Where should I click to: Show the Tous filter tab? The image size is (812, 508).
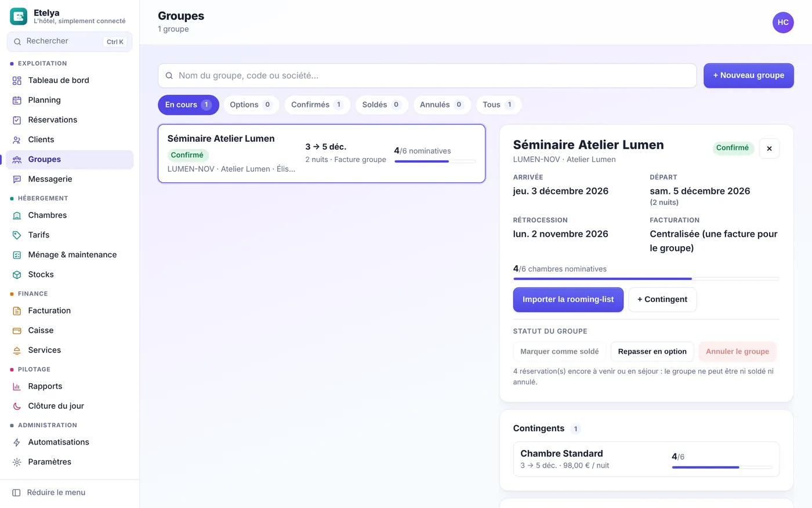[x=499, y=105]
